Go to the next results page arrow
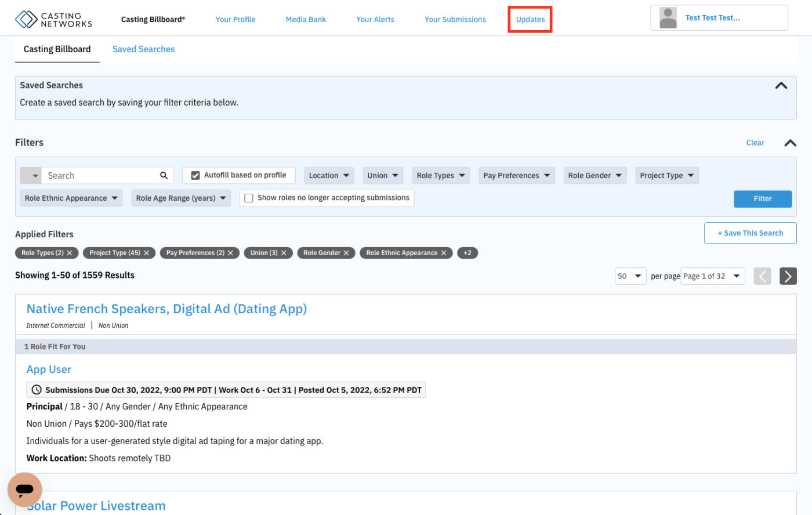Screen dimensions: 812x515 pyautogui.click(x=788, y=276)
